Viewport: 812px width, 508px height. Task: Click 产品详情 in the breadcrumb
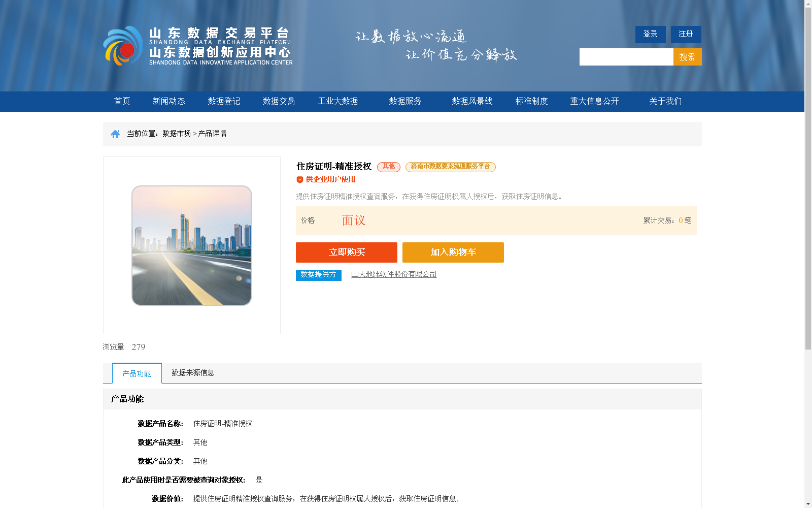click(x=212, y=134)
